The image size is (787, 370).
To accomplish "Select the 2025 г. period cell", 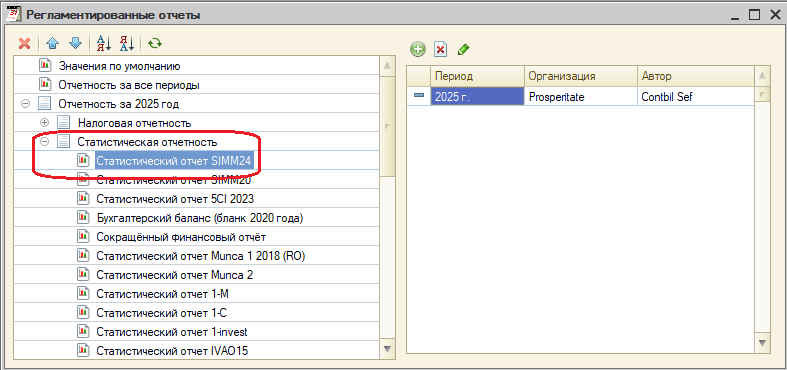I will [x=477, y=96].
